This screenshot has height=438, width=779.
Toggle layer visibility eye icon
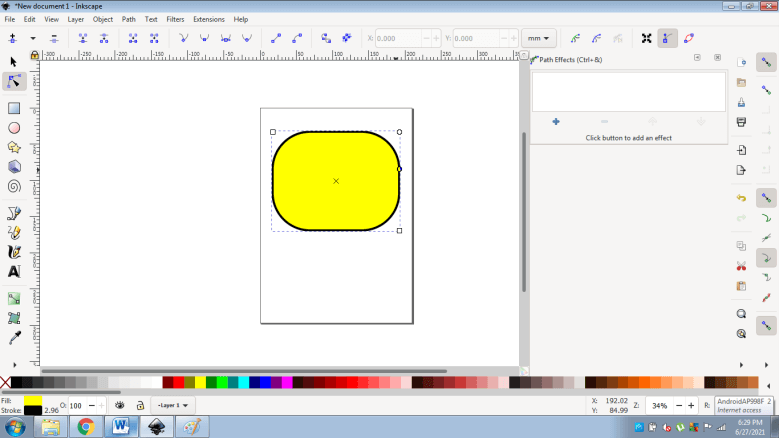pos(120,405)
